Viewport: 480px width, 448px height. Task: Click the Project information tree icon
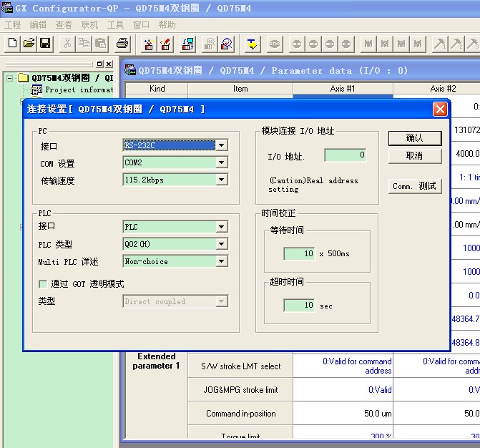[x=37, y=90]
